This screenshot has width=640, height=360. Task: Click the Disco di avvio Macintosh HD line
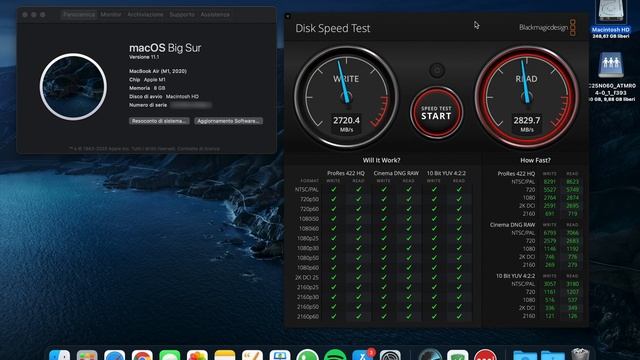click(164, 97)
